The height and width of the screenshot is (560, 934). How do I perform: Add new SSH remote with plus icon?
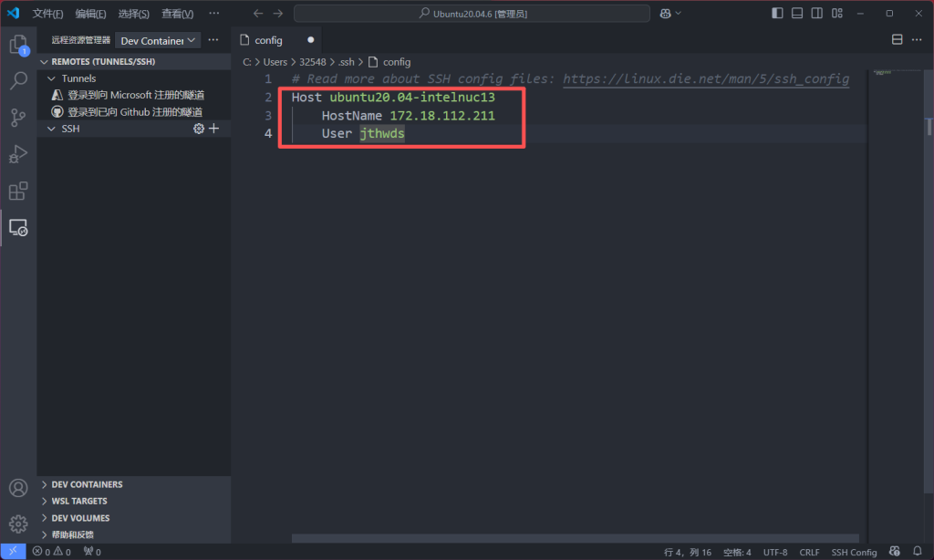(214, 130)
